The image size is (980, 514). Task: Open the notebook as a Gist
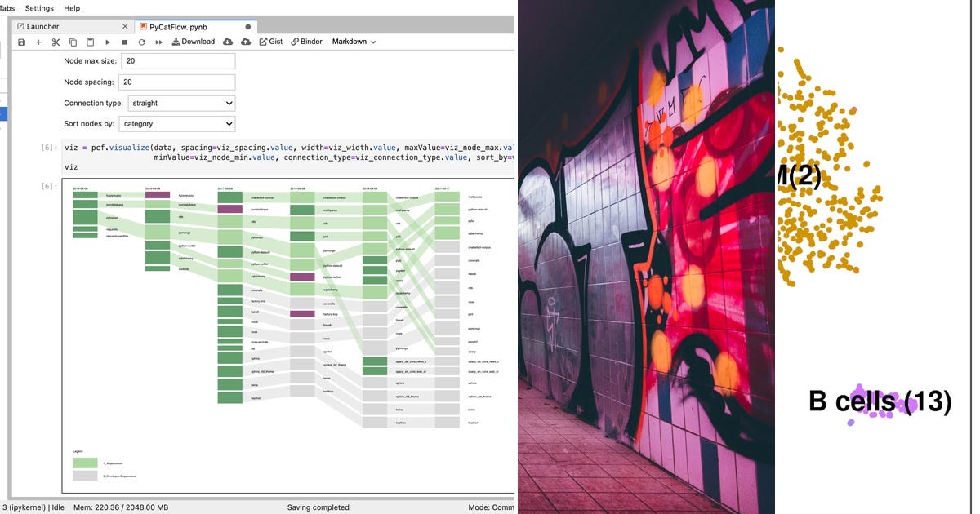(x=269, y=42)
